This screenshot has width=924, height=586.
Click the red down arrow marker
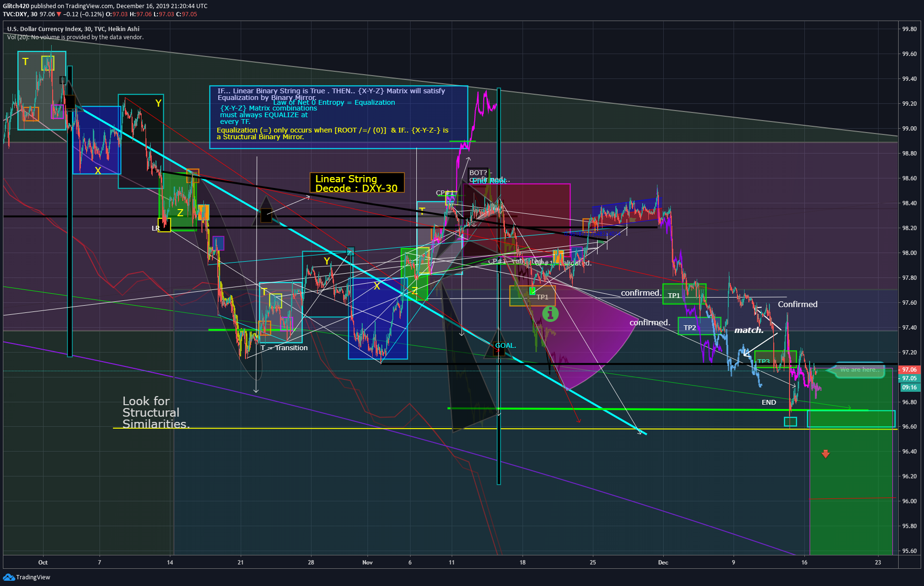click(825, 453)
